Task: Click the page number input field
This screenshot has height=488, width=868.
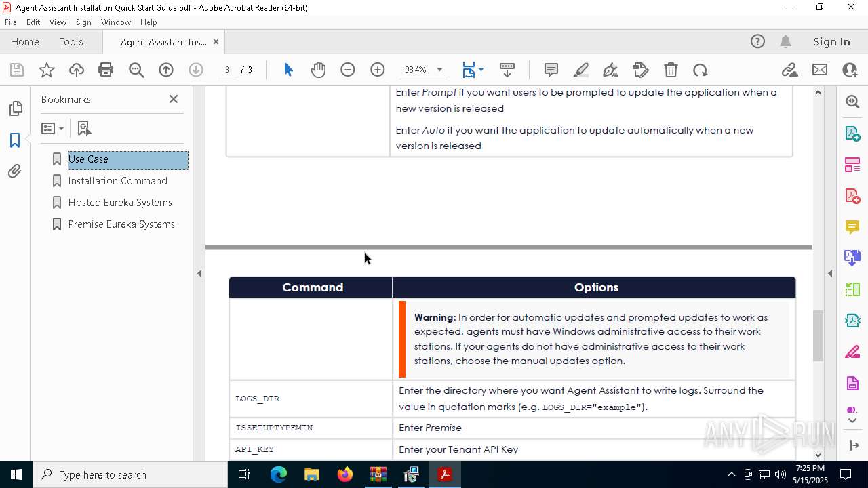Action: (x=227, y=70)
